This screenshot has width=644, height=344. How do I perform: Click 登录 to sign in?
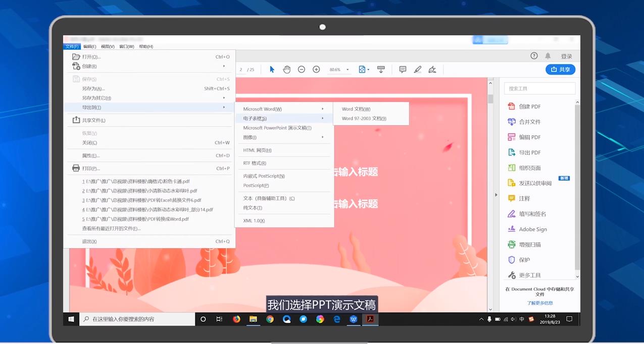coord(566,56)
